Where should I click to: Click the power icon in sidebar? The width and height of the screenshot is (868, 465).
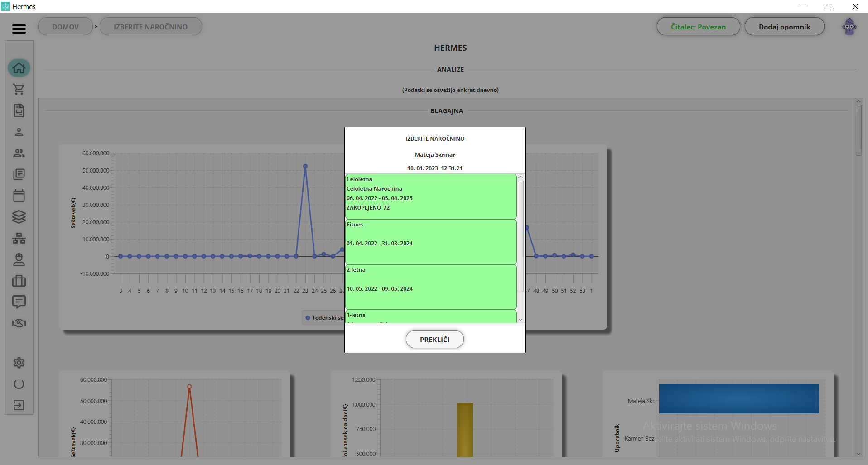(19, 384)
